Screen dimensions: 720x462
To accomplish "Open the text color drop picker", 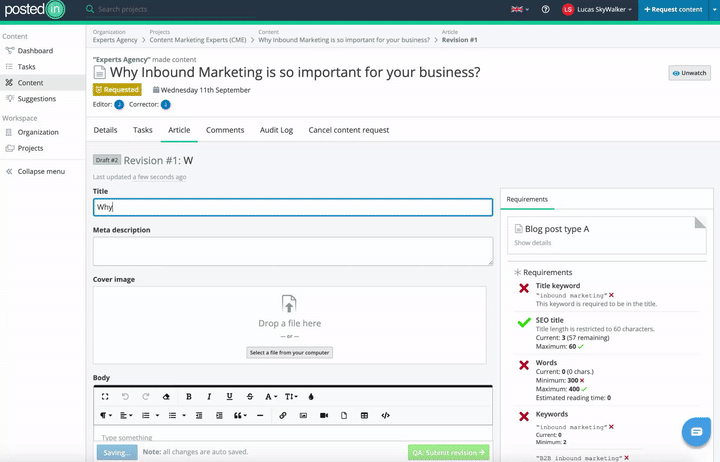I will 311,396.
